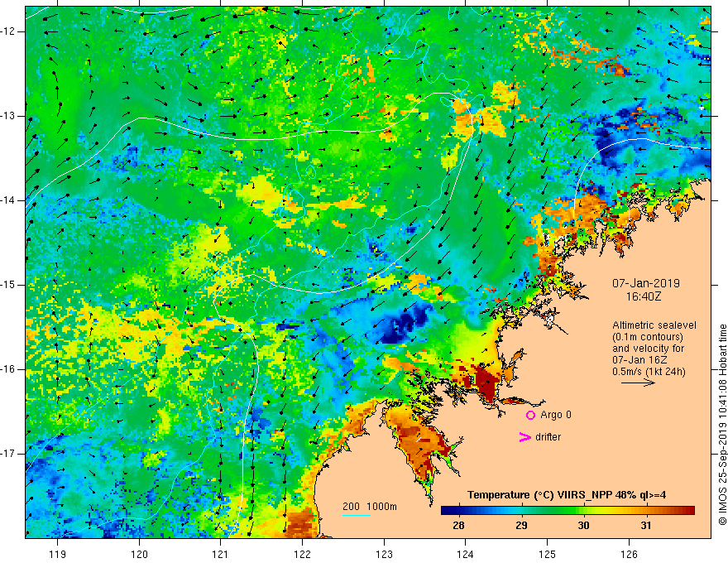Click the drifter legend label
Screen dimensions: 728x563
coord(548,437)
